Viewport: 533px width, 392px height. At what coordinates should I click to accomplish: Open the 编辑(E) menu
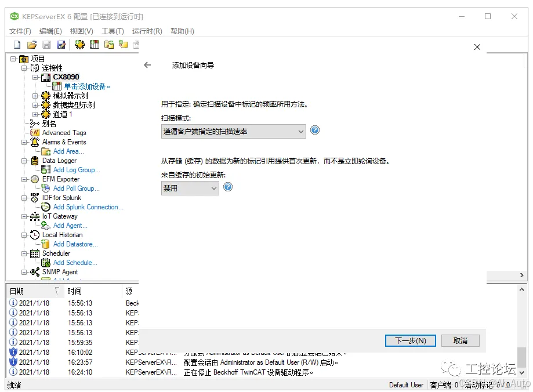[50, 31]
